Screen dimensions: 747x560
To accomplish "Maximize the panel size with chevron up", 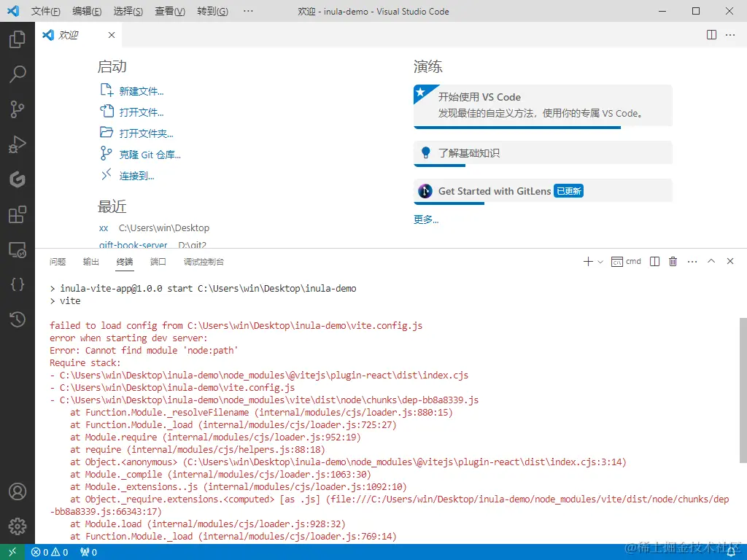I will [711, 261].
